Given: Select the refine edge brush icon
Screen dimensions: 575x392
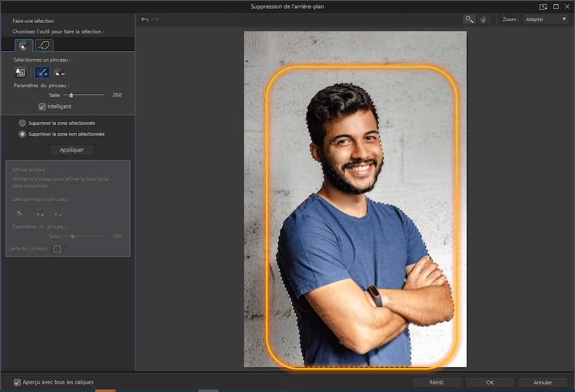Looking at the screenshot, I should point(20,213).
